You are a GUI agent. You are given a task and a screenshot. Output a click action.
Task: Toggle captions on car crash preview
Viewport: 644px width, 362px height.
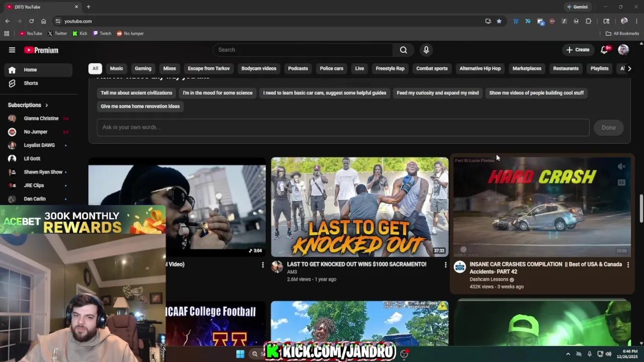coord(621,183)
